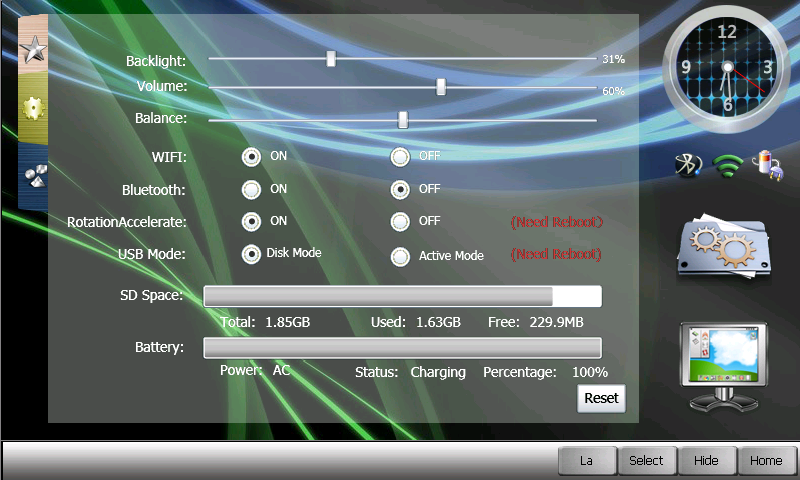
Task: Click Hide in the bottom bar
Action: point(706,461)
